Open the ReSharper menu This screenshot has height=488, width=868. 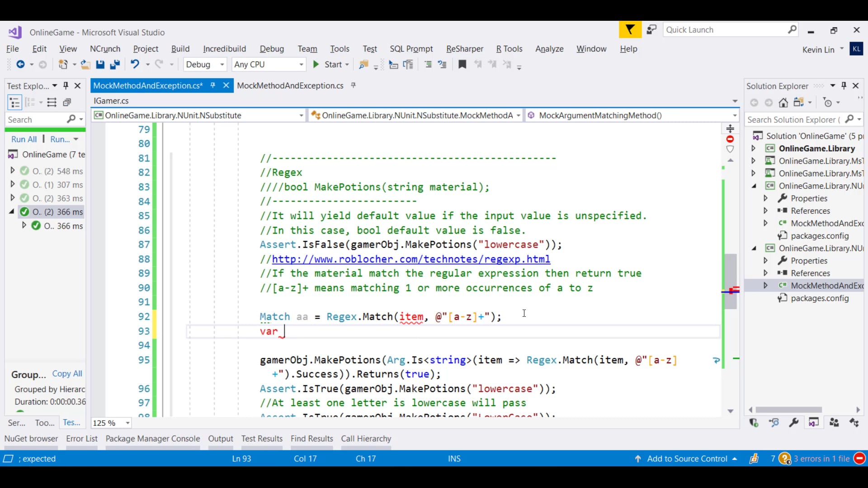click(x=464, y=49)
